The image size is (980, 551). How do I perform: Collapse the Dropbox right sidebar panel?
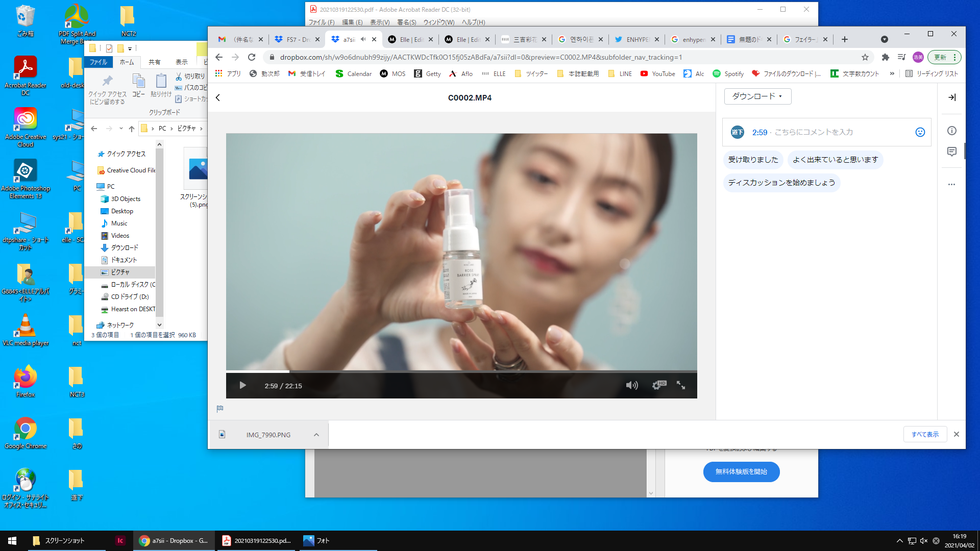952,97
